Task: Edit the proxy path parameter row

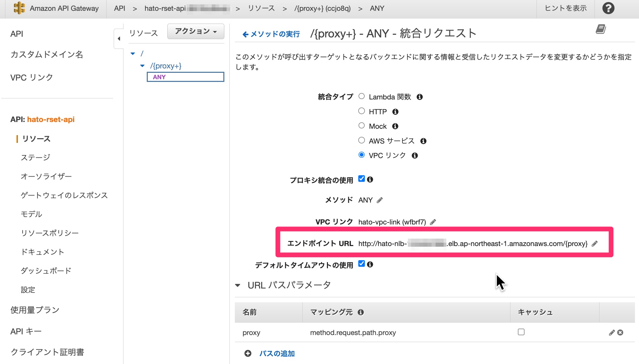Action: pyautogui.click(x=611, y=333)
